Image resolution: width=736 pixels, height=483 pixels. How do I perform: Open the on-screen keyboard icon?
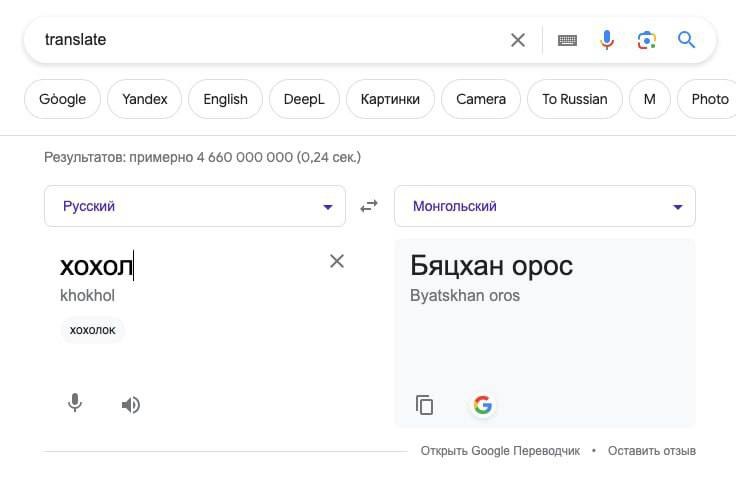click(567, 40)
